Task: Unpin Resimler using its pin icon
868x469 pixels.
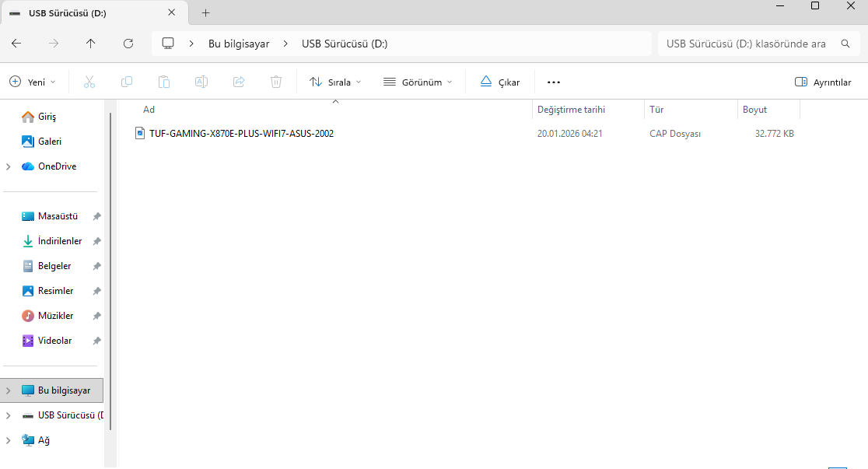Action: [x=97, y=291]
